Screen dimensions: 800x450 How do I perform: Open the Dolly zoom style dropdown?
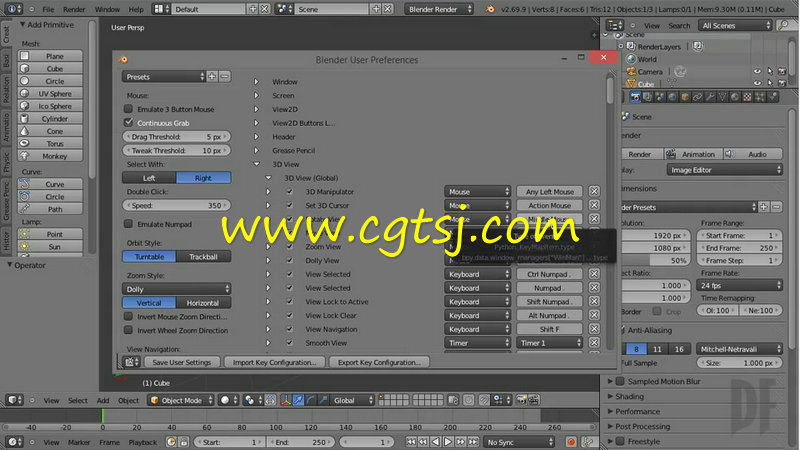pyautogui.click(x=177, y=289)
